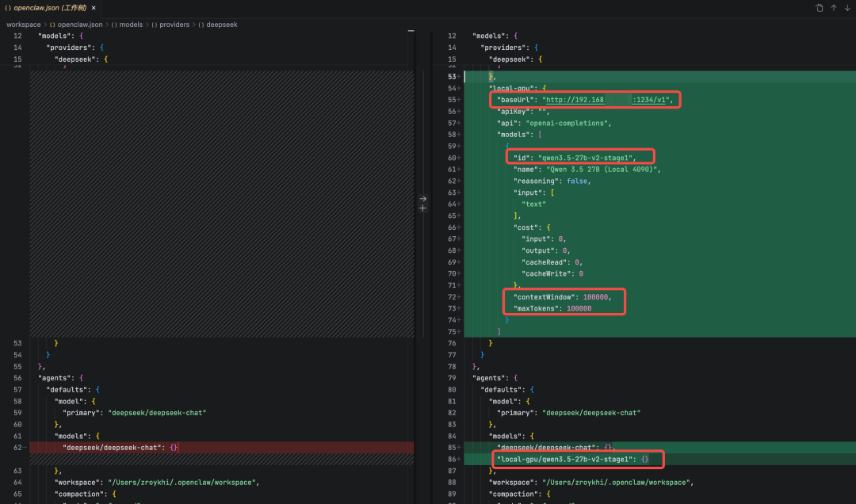Select the openclaw.json (工作树) tab
The width and height of the screenshot is (856, 504).
pyautogui.click(x=50, y=8)
